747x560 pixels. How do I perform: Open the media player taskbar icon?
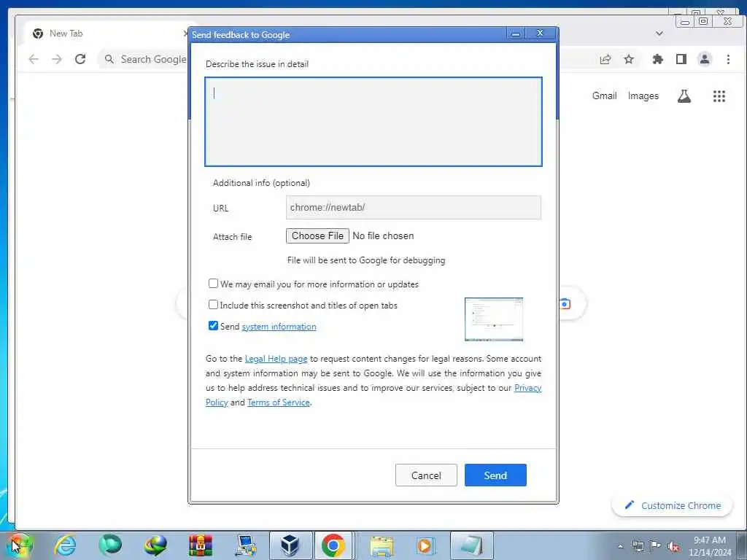click(x=425, y=545)
